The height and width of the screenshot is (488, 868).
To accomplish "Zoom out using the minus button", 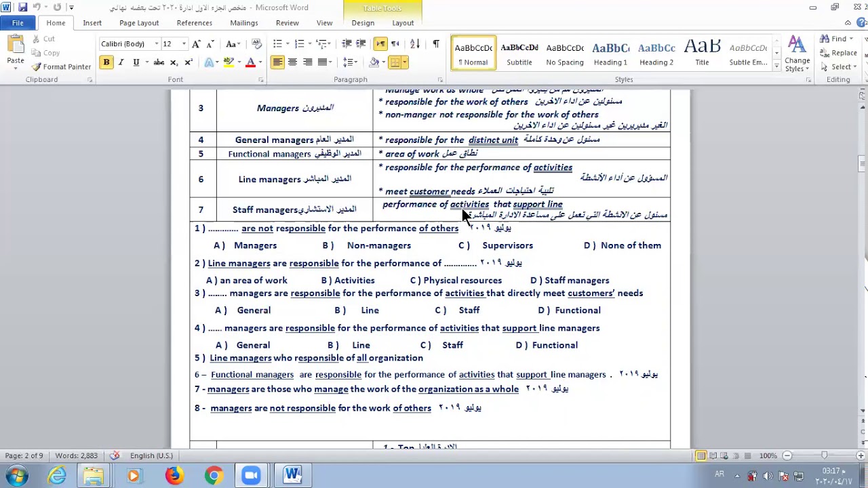I will 787,455.
